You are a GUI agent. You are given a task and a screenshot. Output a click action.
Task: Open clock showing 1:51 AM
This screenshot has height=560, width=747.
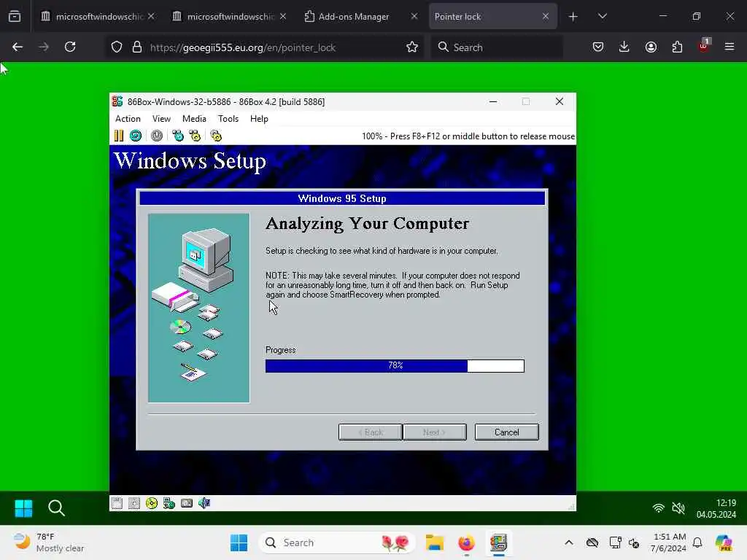click(x=669, y=542)
